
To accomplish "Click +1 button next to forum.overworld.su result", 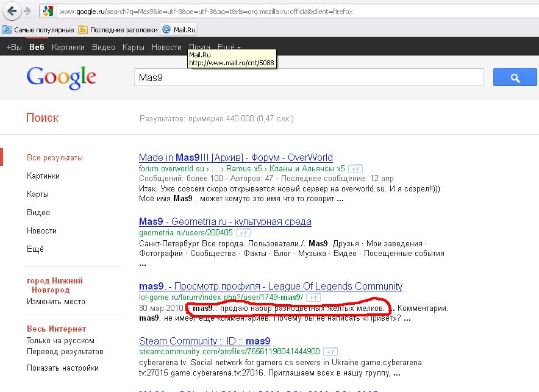I will (x=355, y=169).
